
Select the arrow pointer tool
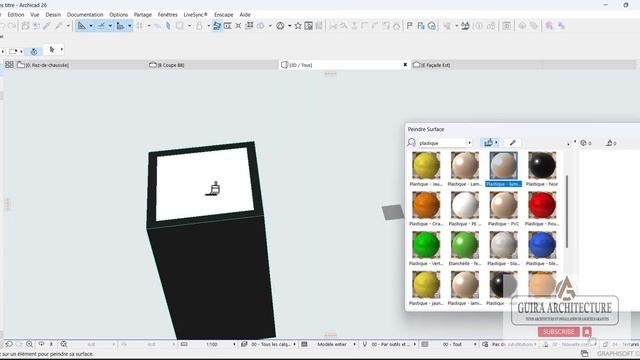pyautogui.click(x=52, y=49)
